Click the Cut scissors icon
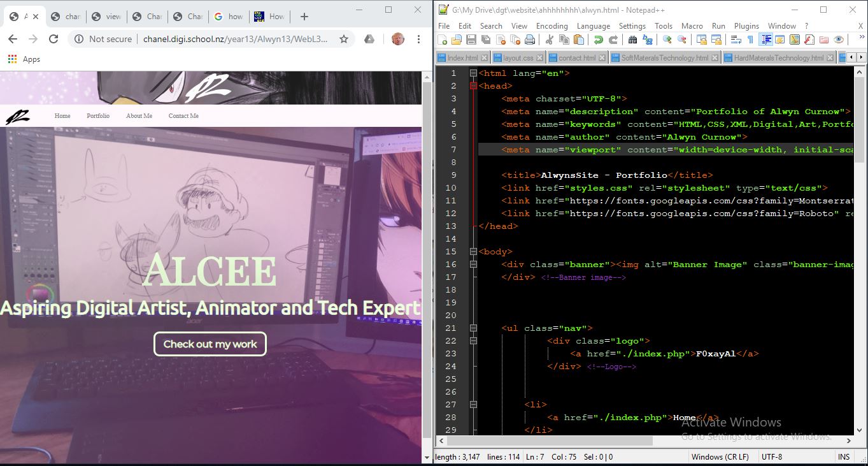This screenshot has height=466, width=868. click(x=550, y=40)
